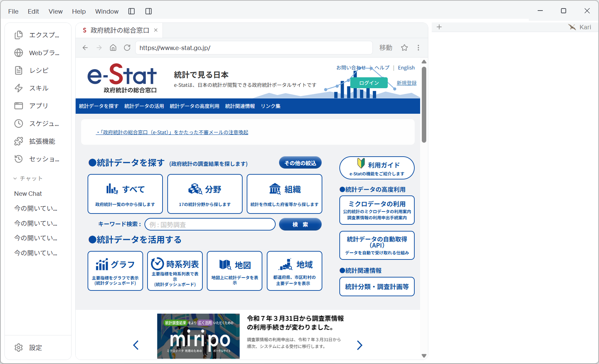Image resolution: width=599 pixels, height=364 pixels.
Task: Follow the 新規登録 link
Action: pos(406,83)
